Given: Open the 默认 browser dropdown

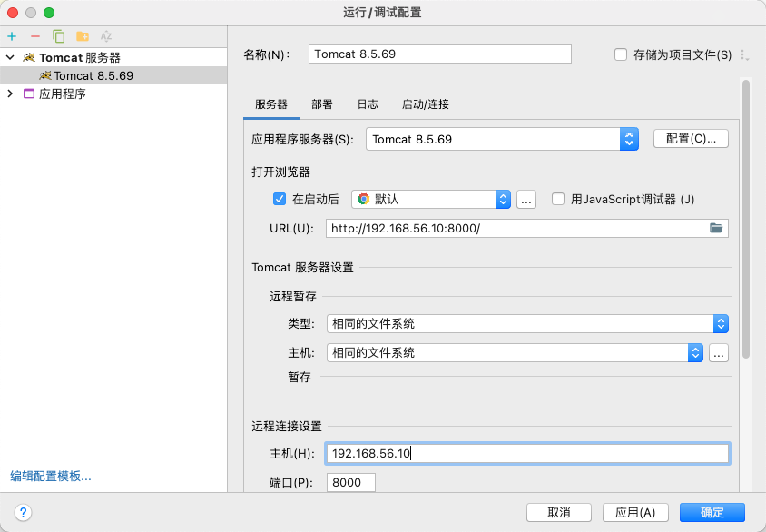Looking at the screenshot, I should (431, 200).
